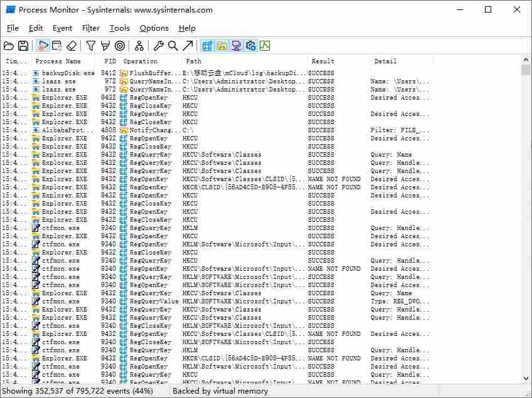Toggle showing network activity
The image size is (532, 398).
click(x=236, y=46)
